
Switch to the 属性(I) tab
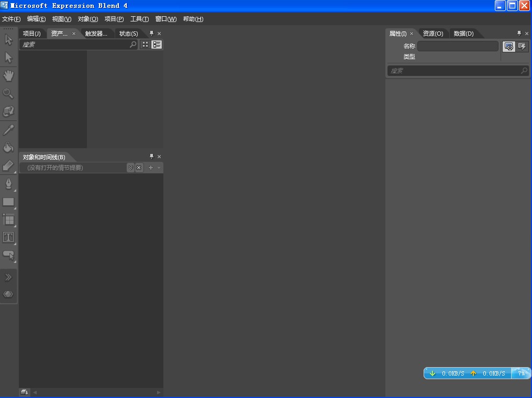click(x=397, y=34)
